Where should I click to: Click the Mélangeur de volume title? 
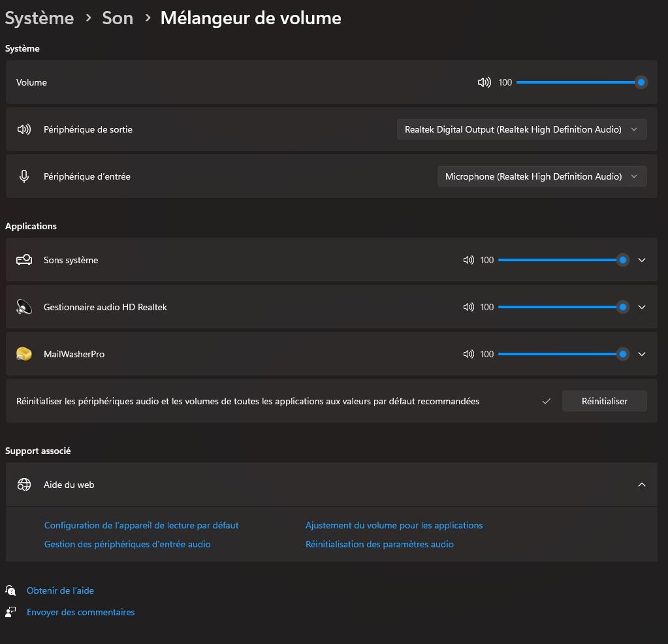(251, 18)
